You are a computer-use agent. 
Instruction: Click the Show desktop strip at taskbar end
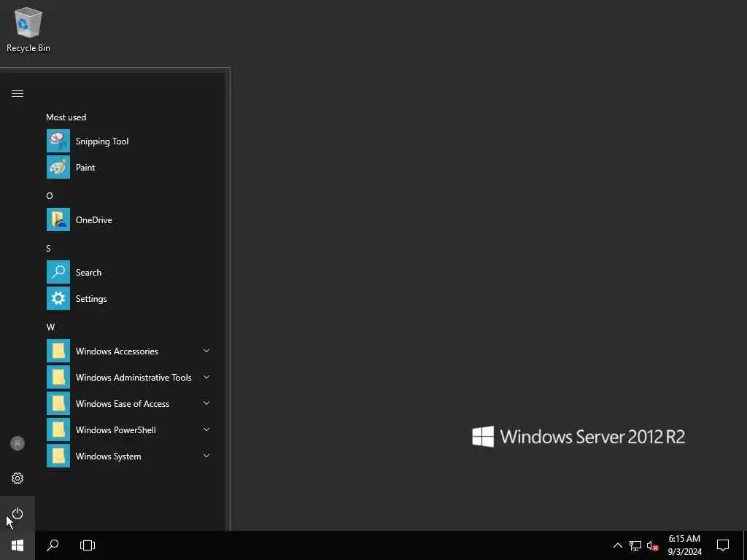[745, 545]
